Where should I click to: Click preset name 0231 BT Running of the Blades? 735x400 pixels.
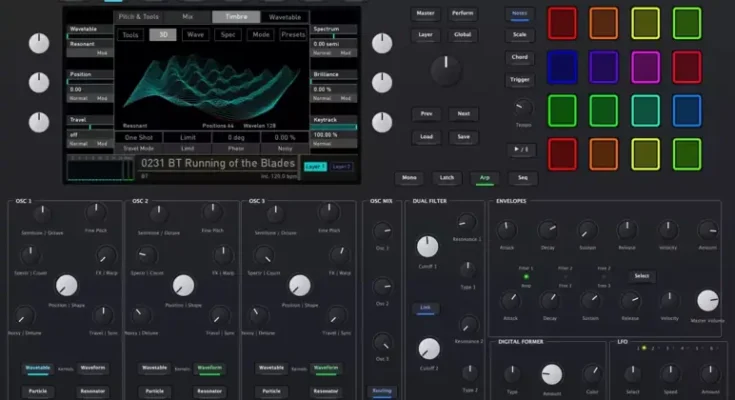(218, 163)
